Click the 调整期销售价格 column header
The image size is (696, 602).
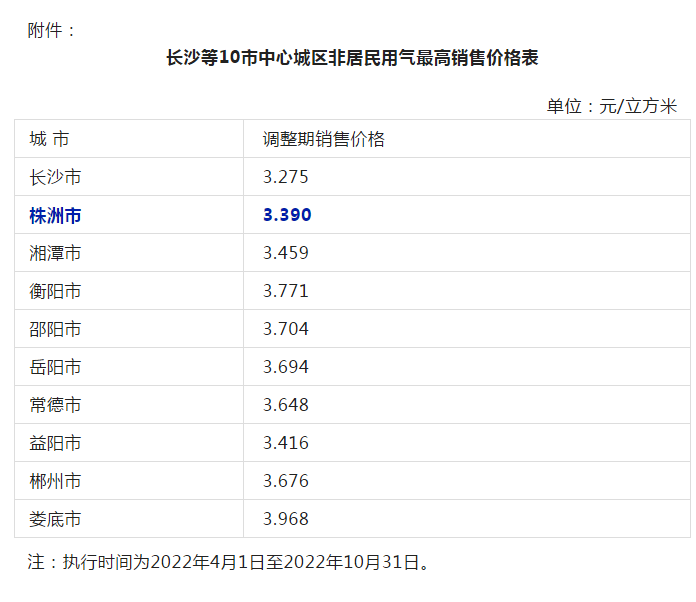(324, 139)
